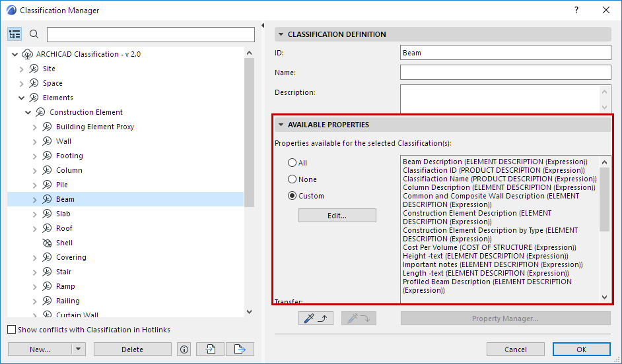Collapse the Available Properties panel
622x364 pixels.
click(281, 125)
